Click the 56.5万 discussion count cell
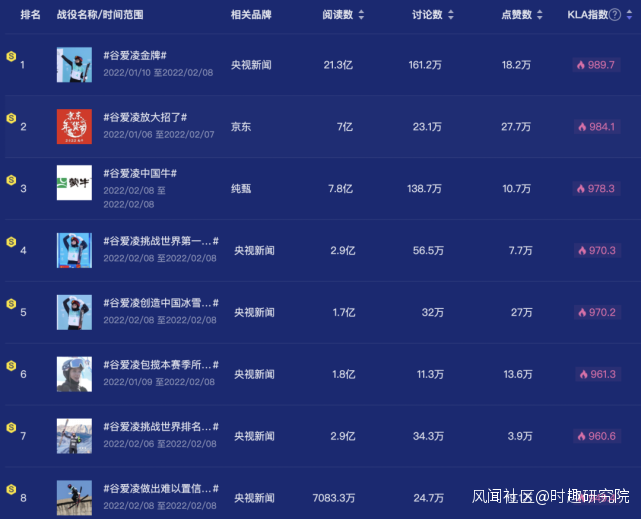Image resolution: width=641 pixels, height=519 pixels. (x=428, y=251)
